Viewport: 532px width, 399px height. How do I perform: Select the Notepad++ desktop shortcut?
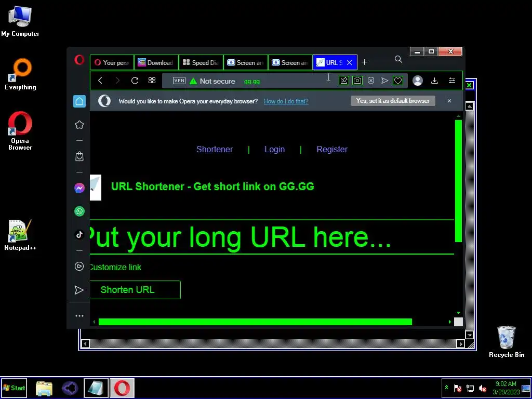20,235
